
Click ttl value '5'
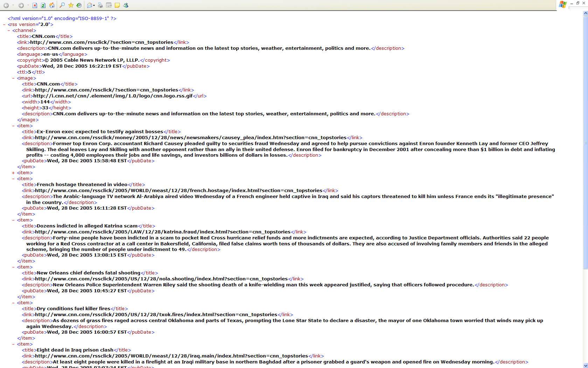(29, 72)
